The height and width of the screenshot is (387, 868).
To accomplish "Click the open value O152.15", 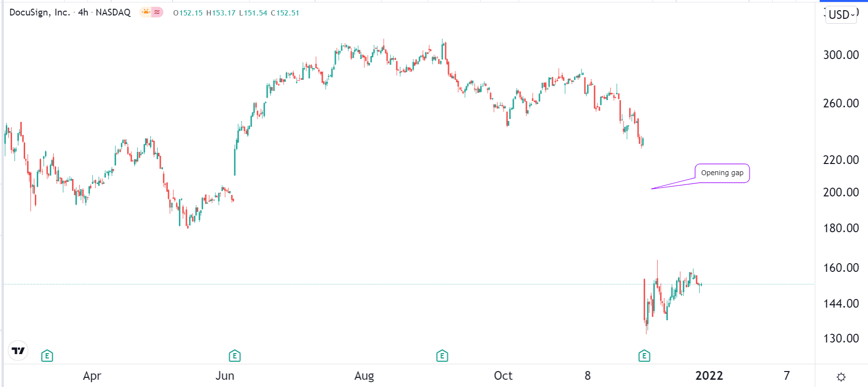I will click(x=188, y=13).
